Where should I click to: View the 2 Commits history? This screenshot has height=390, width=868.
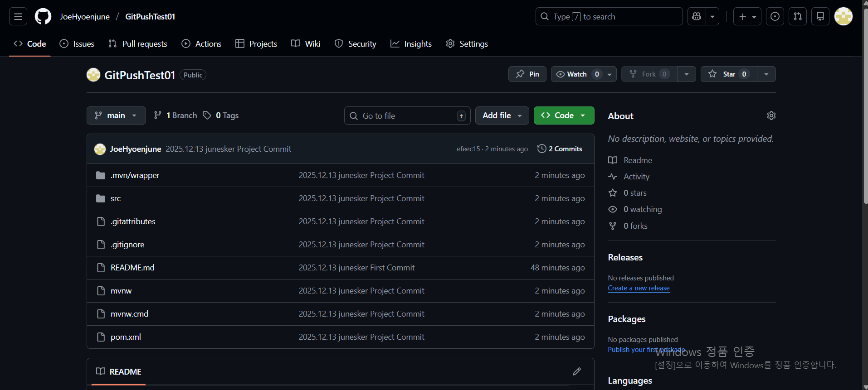tap(560, 149)
